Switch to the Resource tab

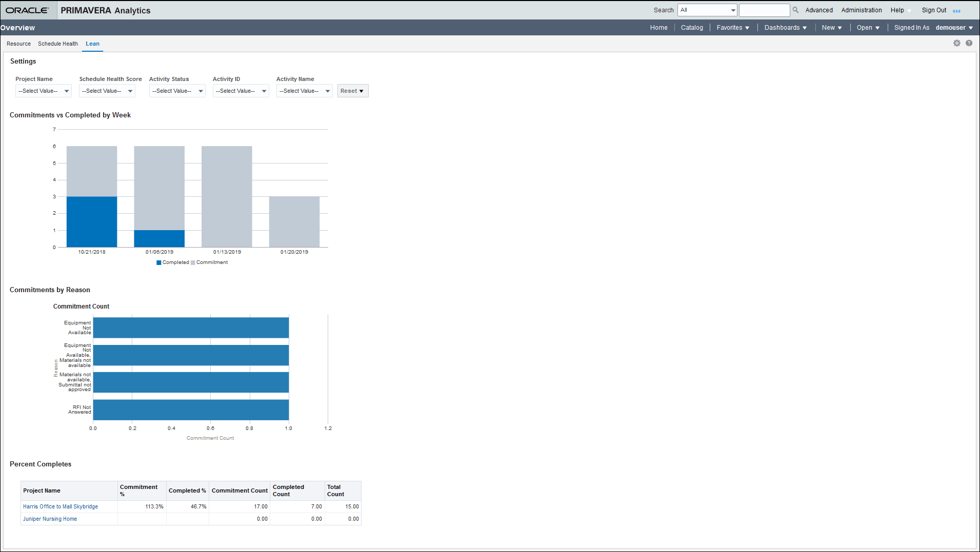click(x=18, y=44)
